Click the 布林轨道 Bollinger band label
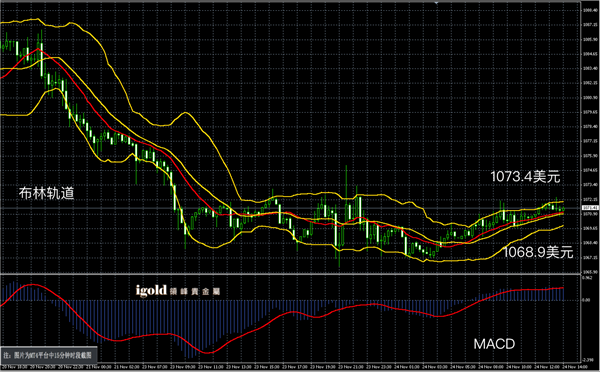Viewport: 600px width, 372px height. (x=46, y=193)
